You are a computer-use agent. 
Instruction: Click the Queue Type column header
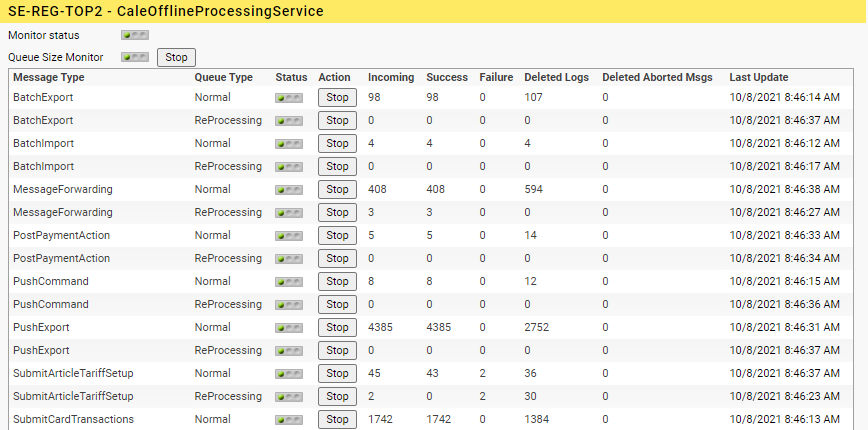point(224,77)
